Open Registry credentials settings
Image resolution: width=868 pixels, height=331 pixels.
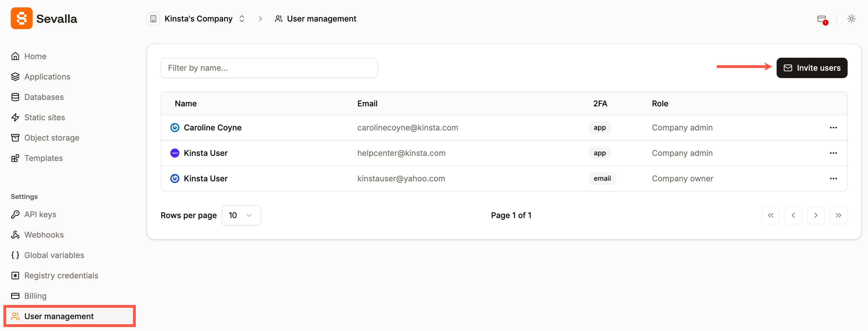[x=61, y=275]
